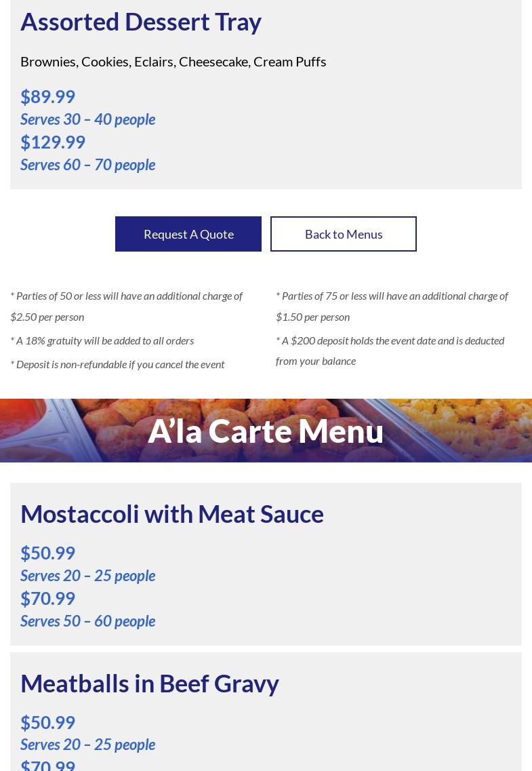Click the Meatballs $50.99 price

[47, 722]
